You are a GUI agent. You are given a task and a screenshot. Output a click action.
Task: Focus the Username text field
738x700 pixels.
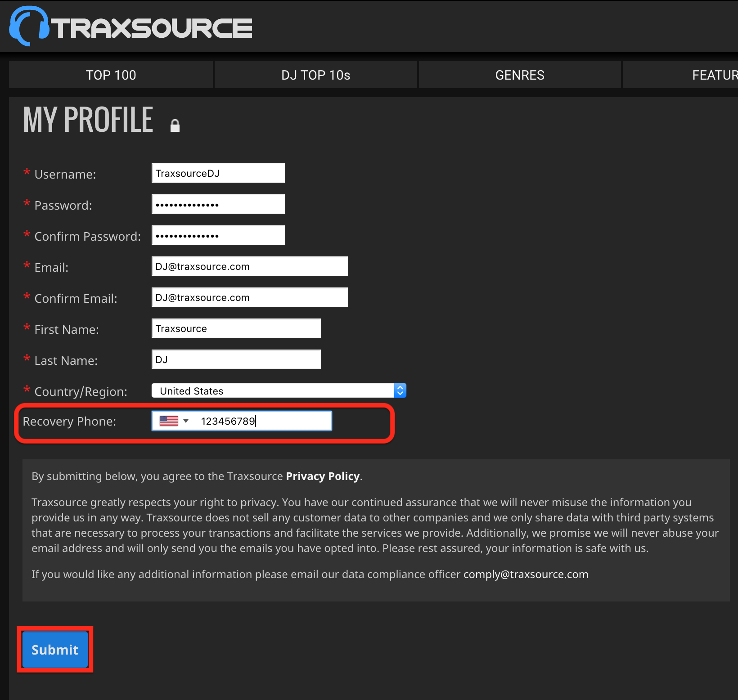point(218,173)
